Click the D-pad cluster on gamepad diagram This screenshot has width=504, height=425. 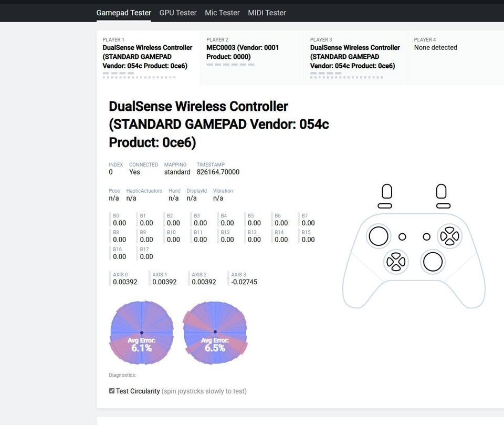coord(396,262)
